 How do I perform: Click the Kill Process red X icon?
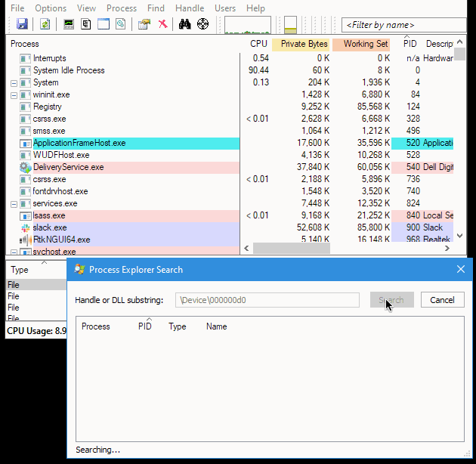(x=162, y=24)
